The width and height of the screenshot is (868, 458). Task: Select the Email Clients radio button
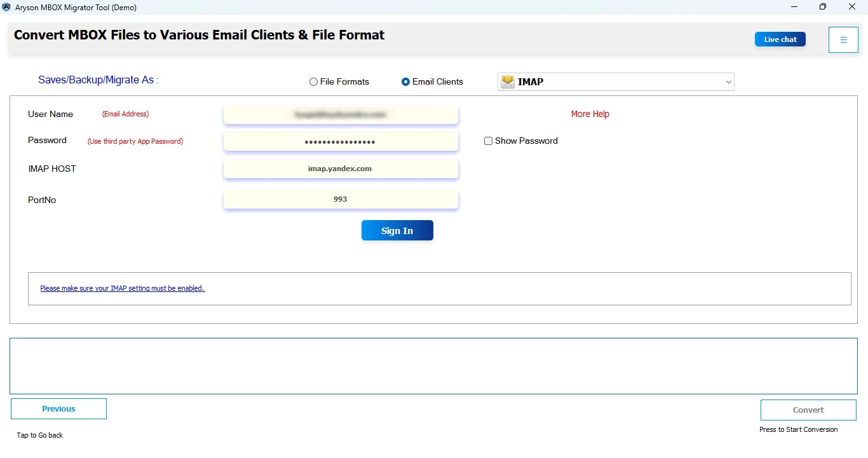pyautogui.click(x=405, y=82)
